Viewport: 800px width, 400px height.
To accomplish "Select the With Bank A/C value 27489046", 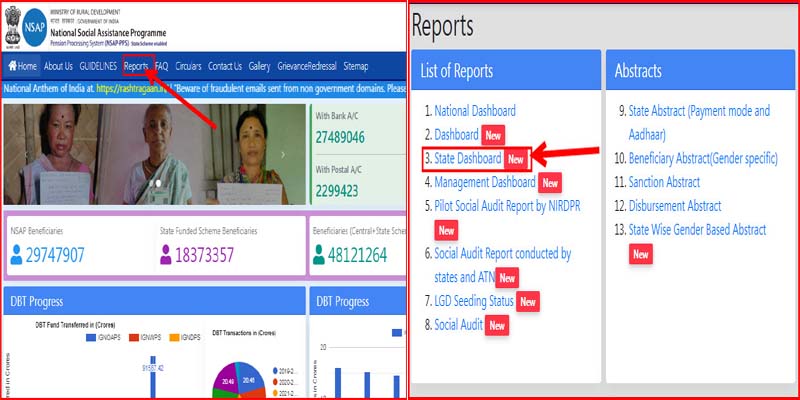I will [x=340, y=137].
